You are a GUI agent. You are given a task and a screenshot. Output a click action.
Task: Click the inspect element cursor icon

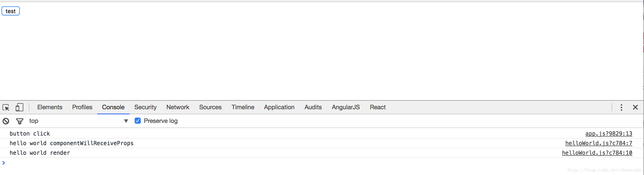click(6, 107)
